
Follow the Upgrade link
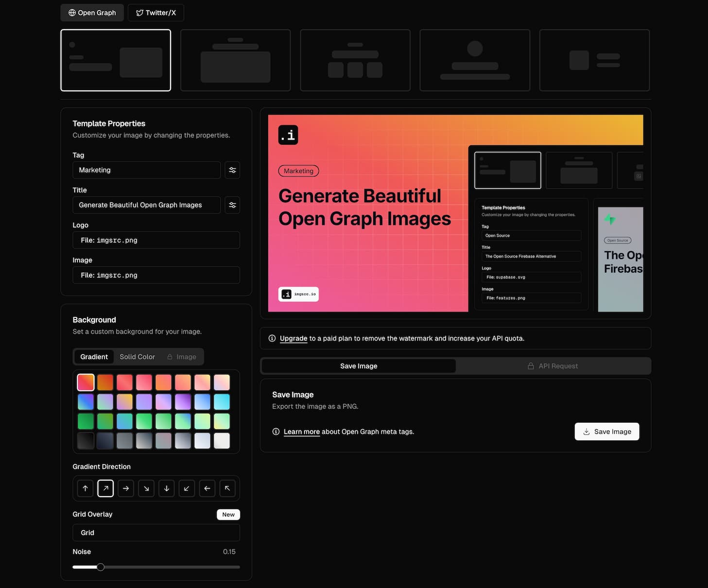coord(294,338)
